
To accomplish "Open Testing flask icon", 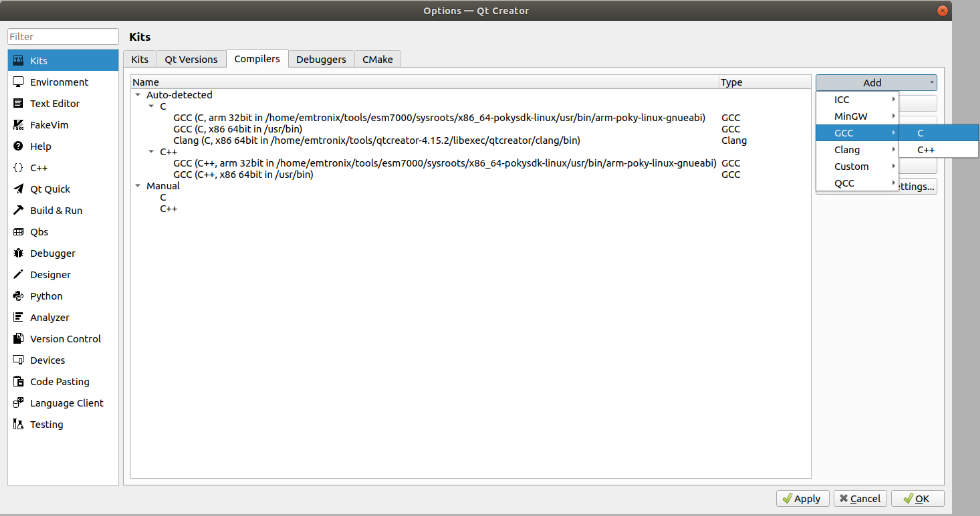I will pos(19,424).
